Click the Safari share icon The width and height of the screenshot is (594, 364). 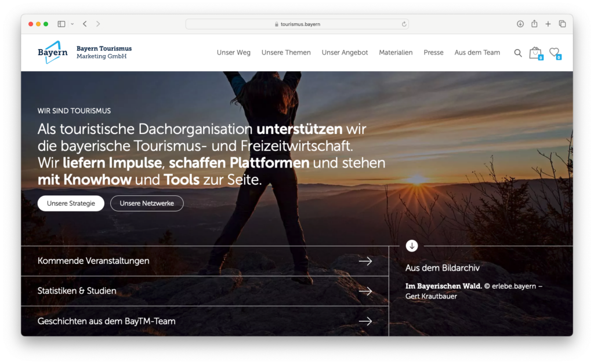pos(534,24)
